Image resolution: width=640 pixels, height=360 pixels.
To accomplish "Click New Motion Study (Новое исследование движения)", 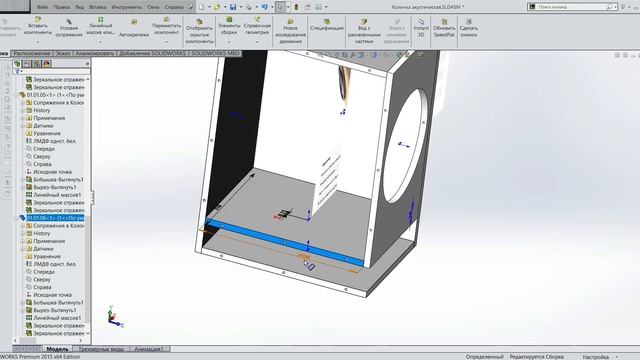I will pyautogui.click(x=291, y=30).
